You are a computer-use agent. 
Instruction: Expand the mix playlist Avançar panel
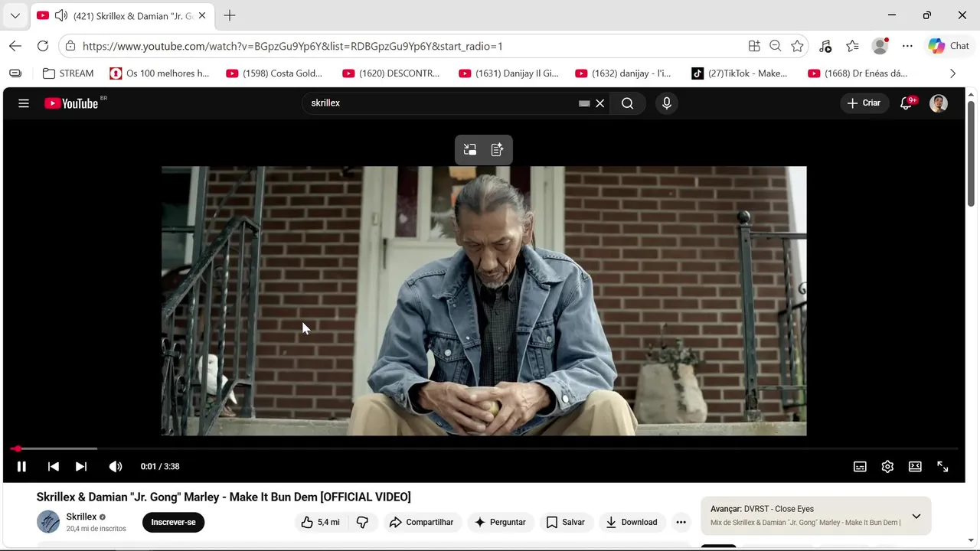pyautogui.click(x=916, y=516)
